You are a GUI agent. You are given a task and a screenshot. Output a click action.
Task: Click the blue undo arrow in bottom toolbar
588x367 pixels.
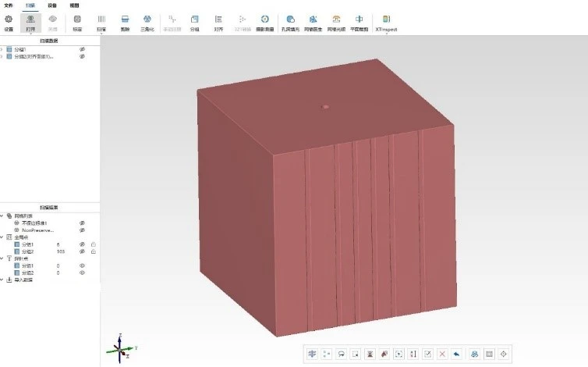coord(456,354)
